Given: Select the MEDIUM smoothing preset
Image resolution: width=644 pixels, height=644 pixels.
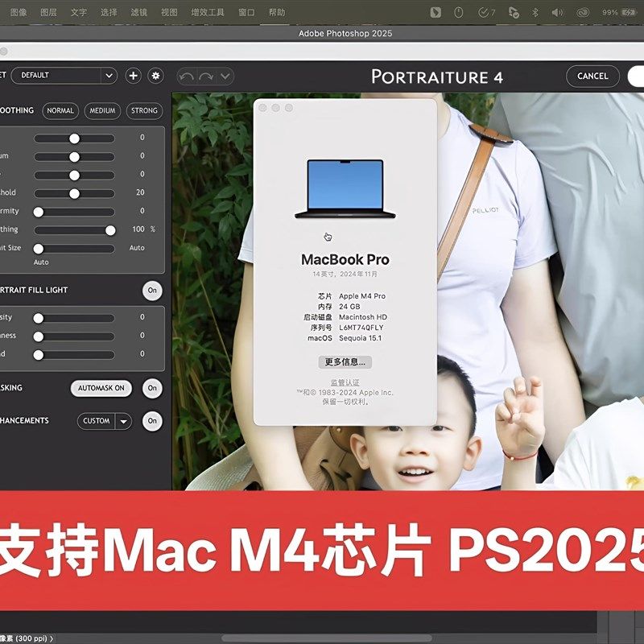Looking at the screenshot, I should (101, 111).
